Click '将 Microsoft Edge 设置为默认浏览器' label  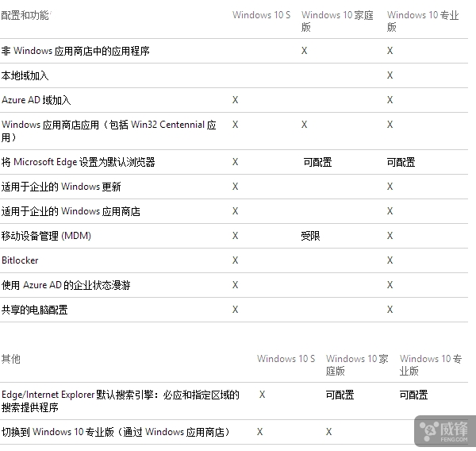point(79,162)
